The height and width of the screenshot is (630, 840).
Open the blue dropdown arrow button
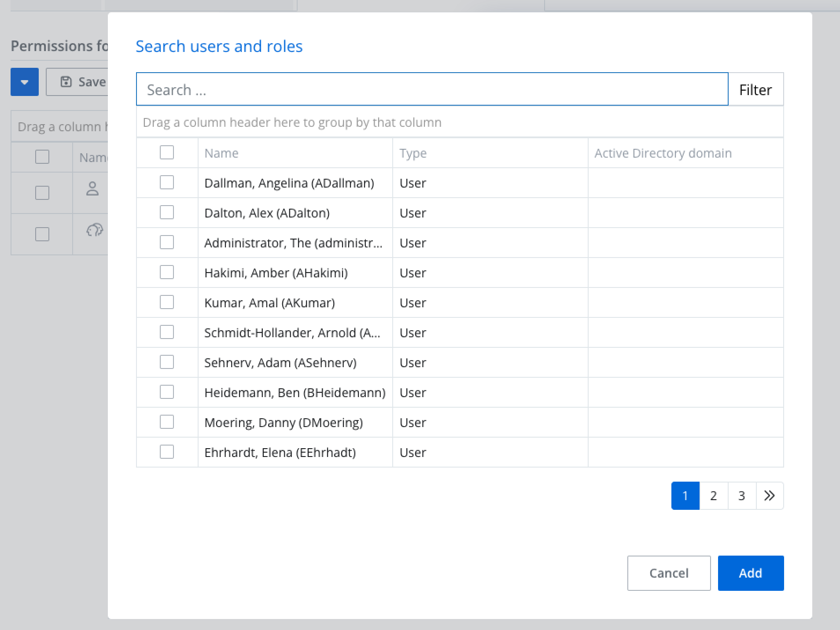[25, 82]
